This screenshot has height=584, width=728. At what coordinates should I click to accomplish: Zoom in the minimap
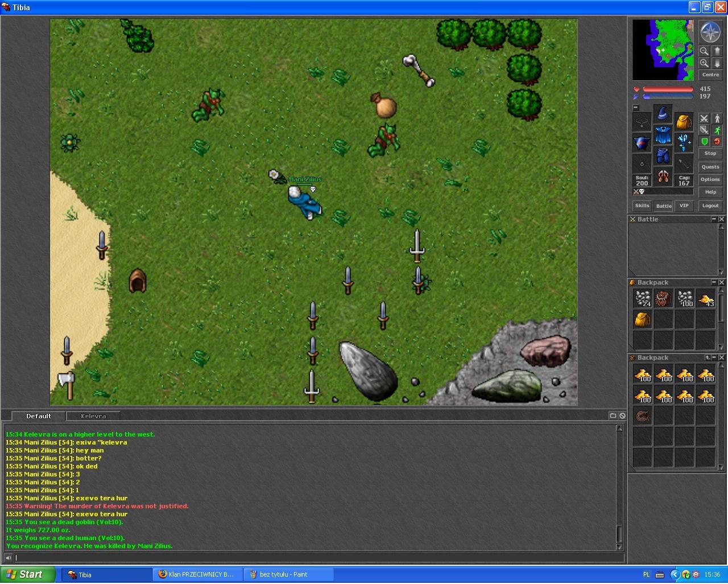pyautogui.click(x=704, y=63)
